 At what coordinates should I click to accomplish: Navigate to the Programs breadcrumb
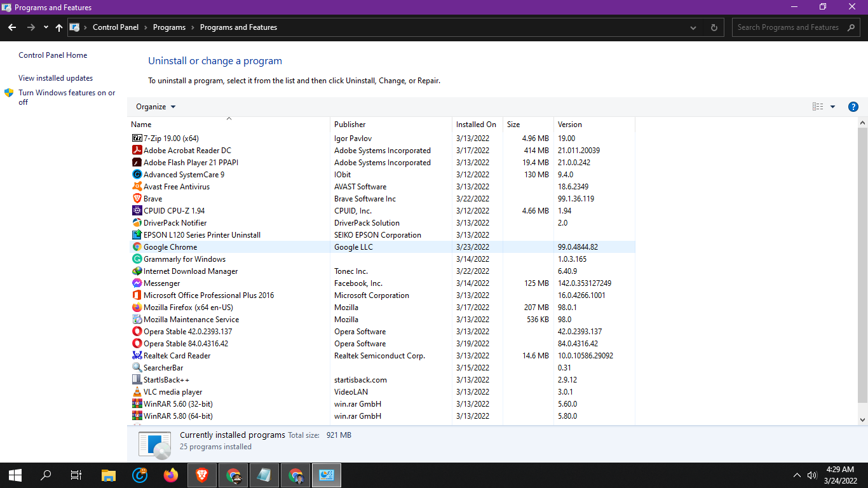pyautogui.click(x=169, y=27)
